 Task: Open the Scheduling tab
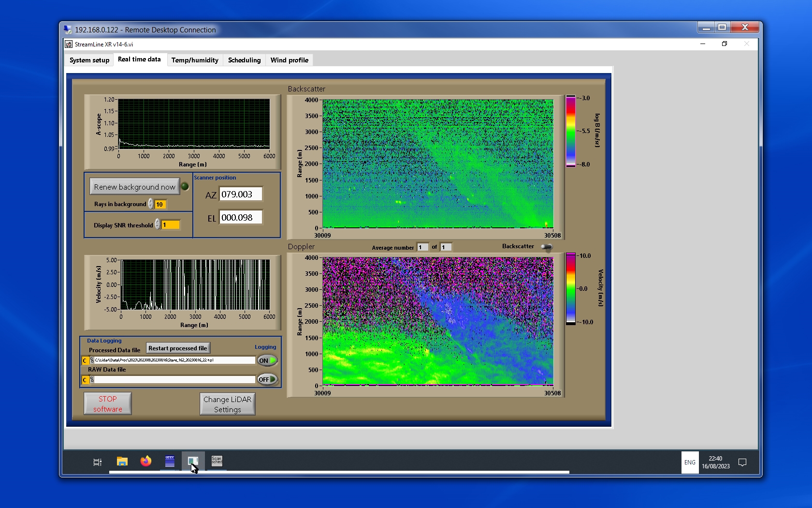tap(244, 60)
